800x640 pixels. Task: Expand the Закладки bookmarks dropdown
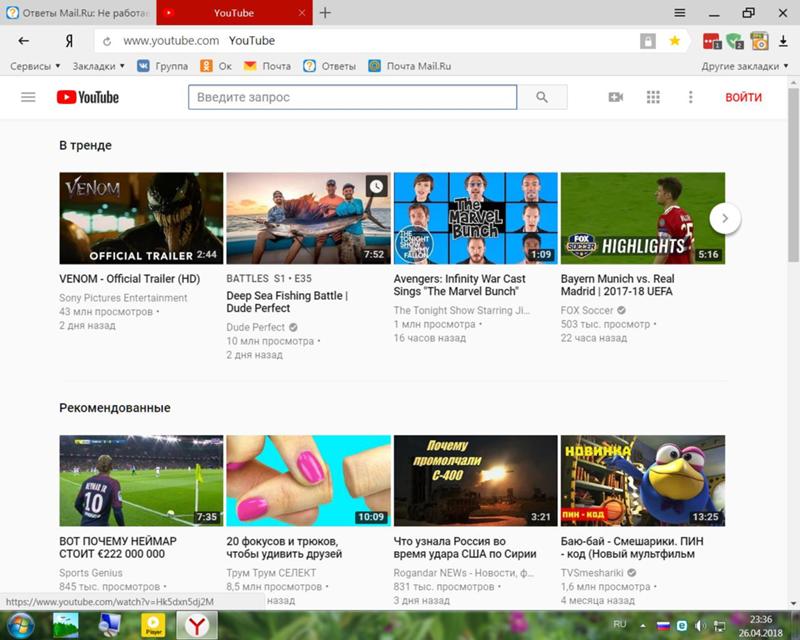(x=98, y=66)
